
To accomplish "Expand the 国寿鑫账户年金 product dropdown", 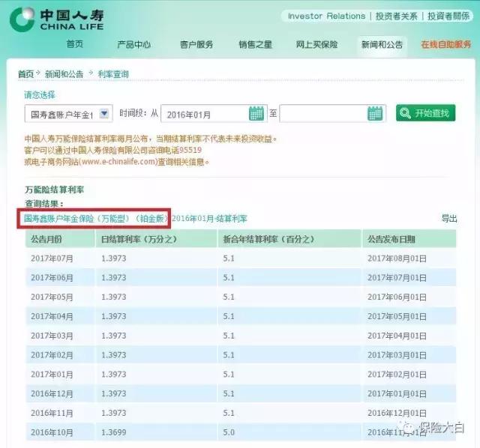I will click(x=104, y=114).
